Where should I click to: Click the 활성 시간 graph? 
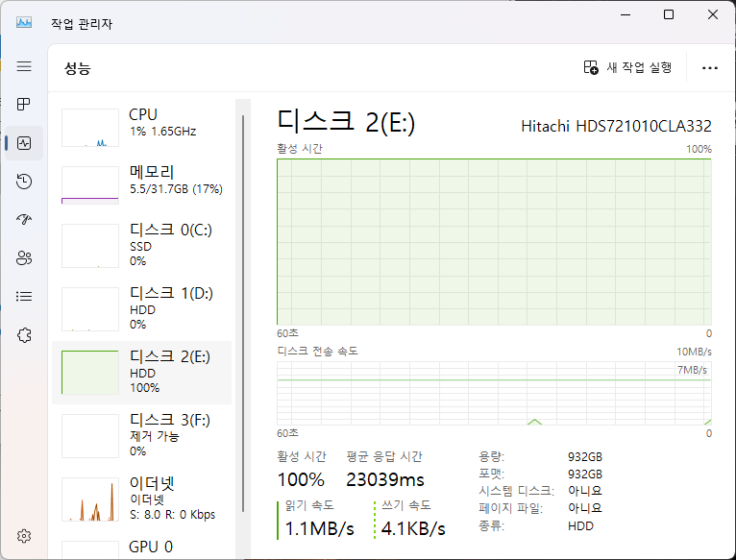(x=494, y=242)
